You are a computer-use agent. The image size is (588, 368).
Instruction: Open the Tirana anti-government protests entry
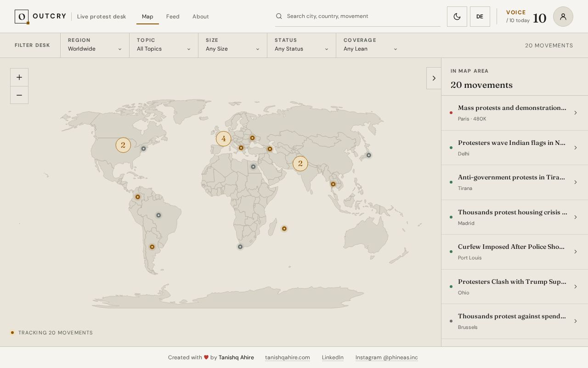[x=514, y=183]
